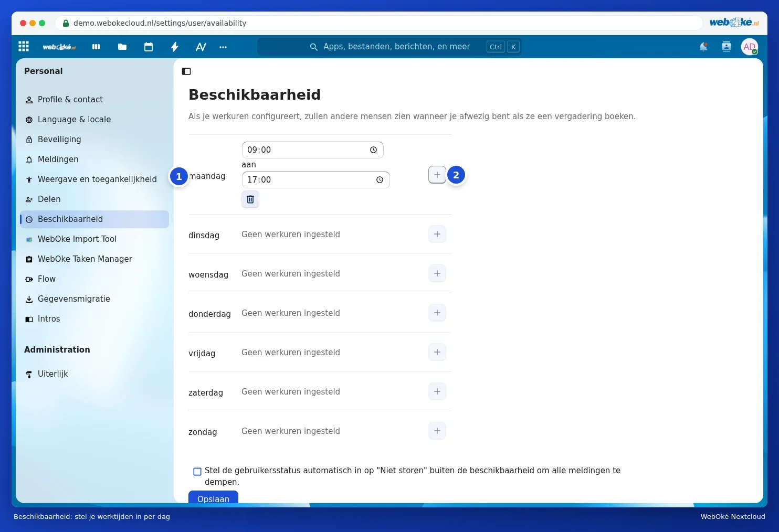Open the Dashboard columns icon in top bar
Image resolution: width=779 pixels, height=532 pixels.
[96, 47]
